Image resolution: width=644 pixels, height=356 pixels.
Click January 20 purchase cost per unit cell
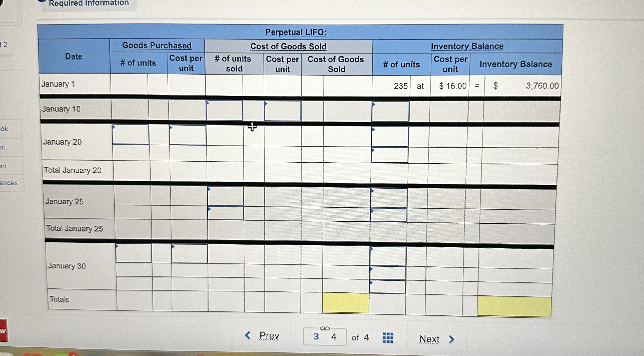187,135
